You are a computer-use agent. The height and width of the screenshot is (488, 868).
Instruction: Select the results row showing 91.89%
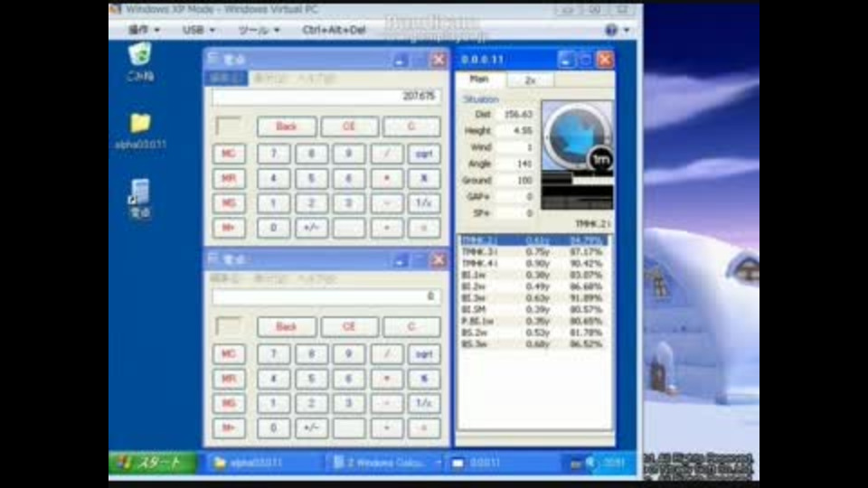click(533, 297)
